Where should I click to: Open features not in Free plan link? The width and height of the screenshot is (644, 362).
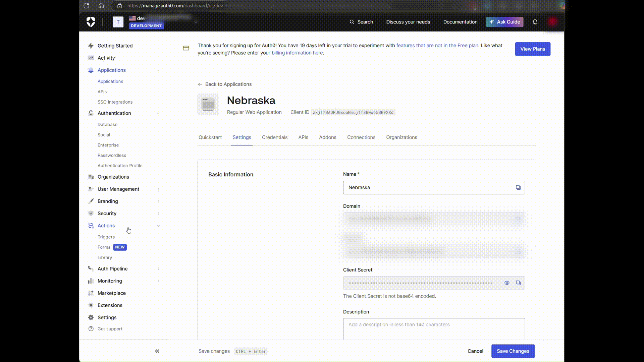pyautogui.click(x=437, y=45)
